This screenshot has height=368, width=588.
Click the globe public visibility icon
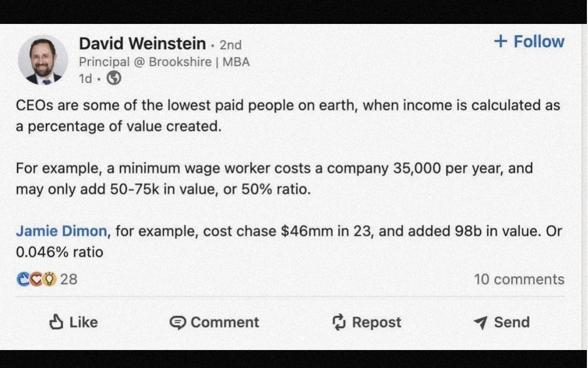tap(114, 78)
